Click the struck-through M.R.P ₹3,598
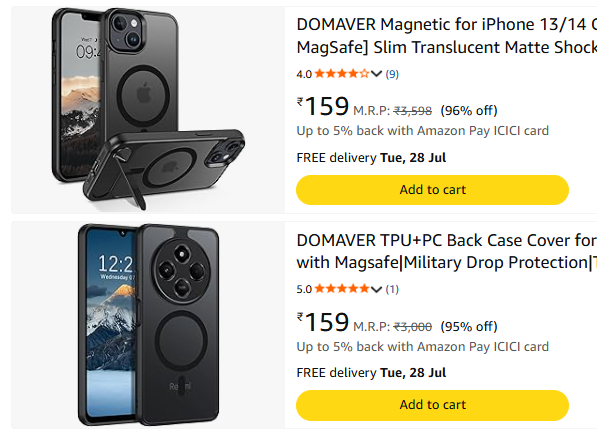 [x=412, y=111]
